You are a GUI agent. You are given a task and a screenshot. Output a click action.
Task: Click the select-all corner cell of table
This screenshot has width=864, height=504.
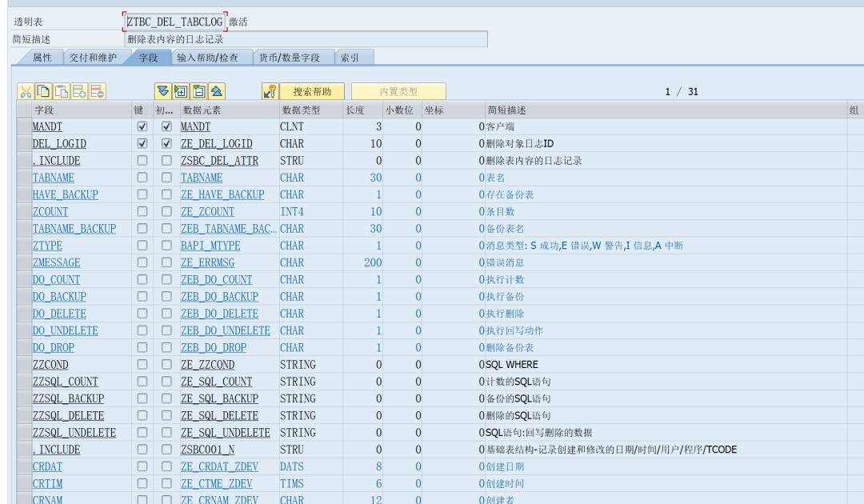click(x=24, y=110)
